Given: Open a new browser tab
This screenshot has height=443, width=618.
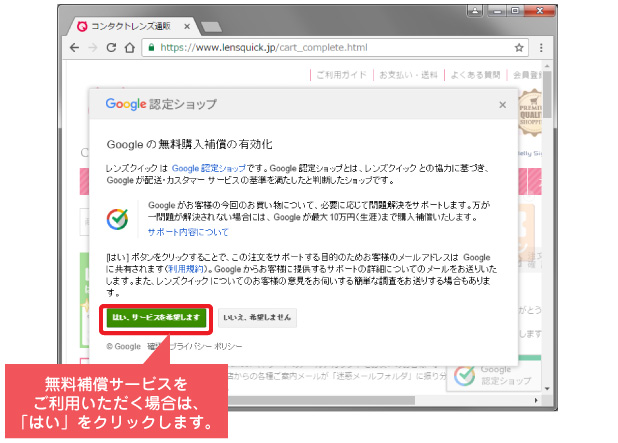Looking at the screenshot, I should point(211,27).
